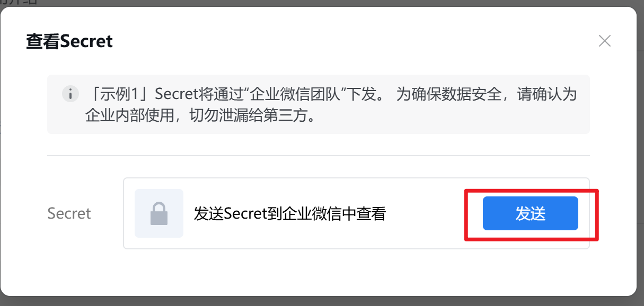Click the gray padlock icon
The width and height of the screenshot is (644, 306).
click(x=159, y=213)
